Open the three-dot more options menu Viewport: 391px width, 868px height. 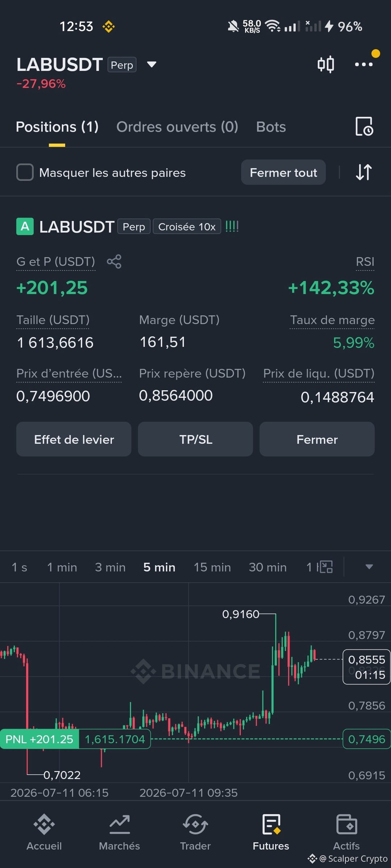tap(363, 64)
